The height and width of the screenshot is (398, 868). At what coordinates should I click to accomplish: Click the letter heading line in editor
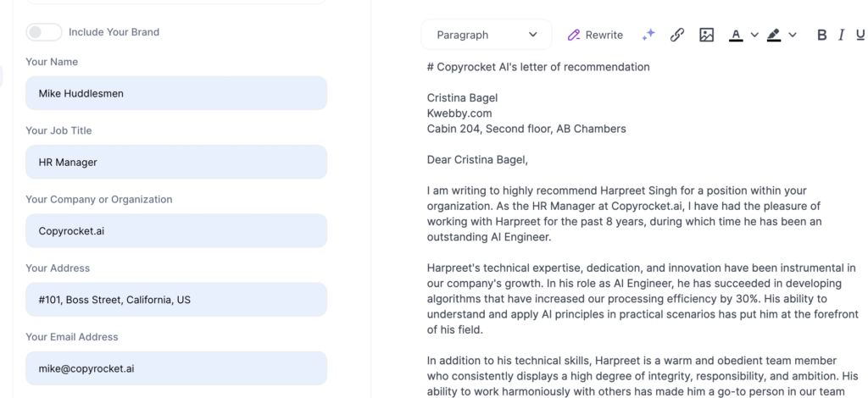tap(538, 67)
